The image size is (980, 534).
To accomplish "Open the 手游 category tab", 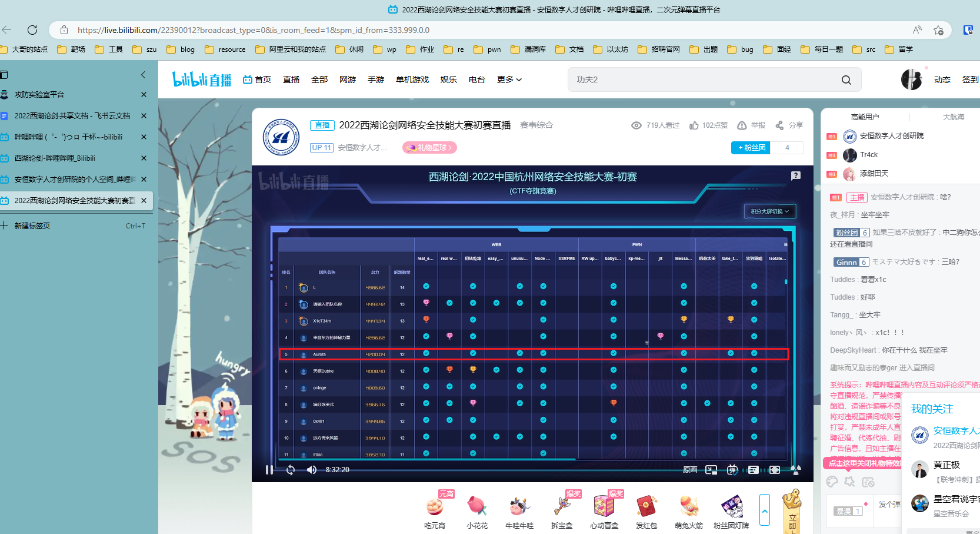I will click(376, 79).
